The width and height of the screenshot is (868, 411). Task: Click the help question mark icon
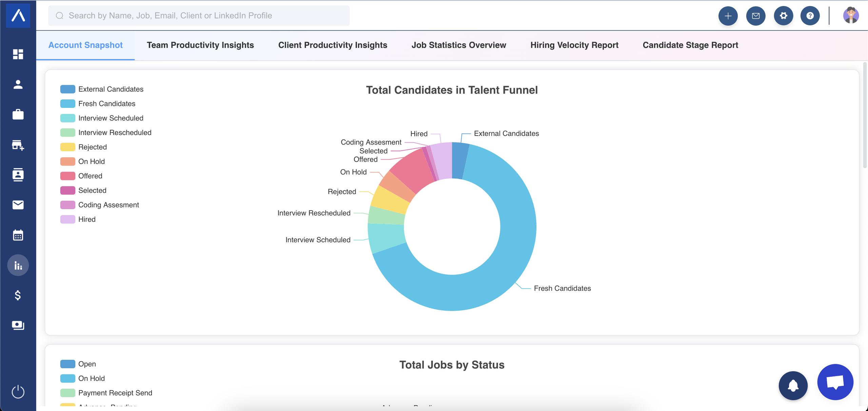pyautogui.click(x=810, y=16)
